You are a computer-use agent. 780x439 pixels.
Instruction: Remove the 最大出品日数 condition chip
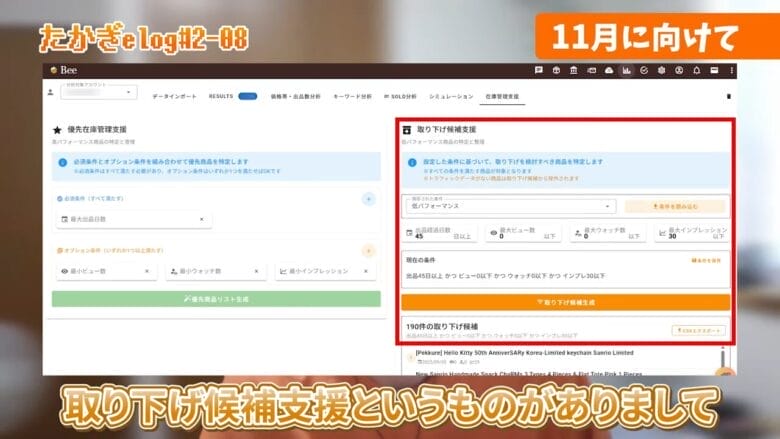click(201, 219)
